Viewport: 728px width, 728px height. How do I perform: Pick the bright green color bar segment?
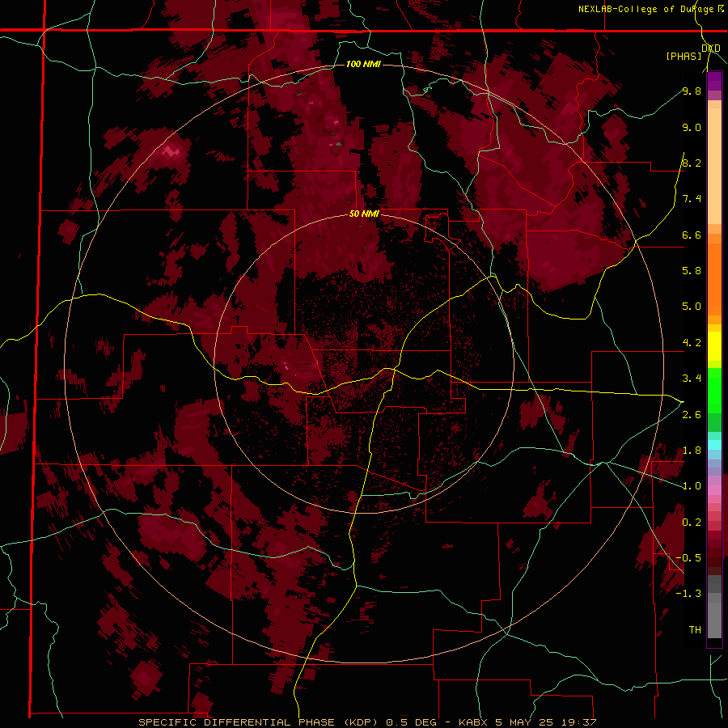pos(714,390)
